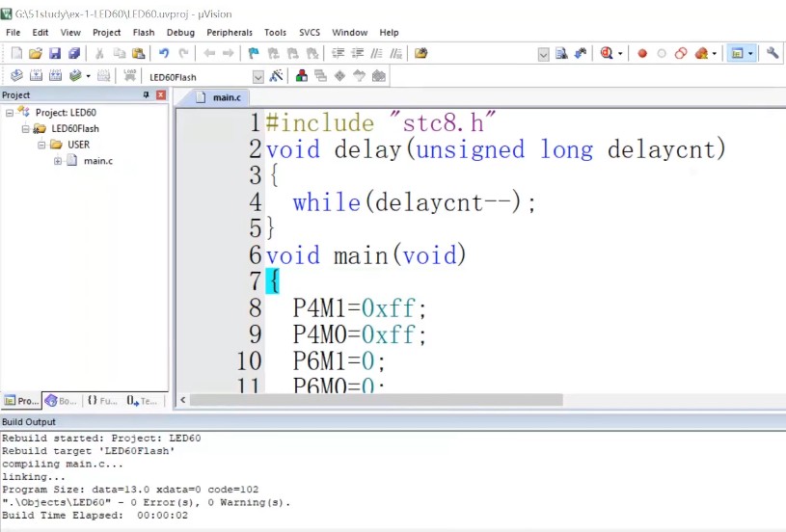Expand the main.c tree node

point(58,161)
